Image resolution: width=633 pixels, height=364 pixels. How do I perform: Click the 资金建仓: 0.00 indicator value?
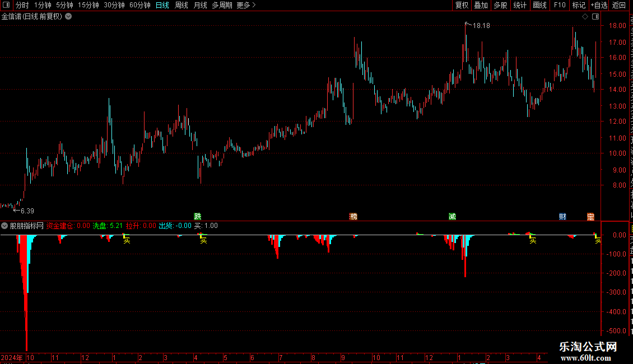68,226
